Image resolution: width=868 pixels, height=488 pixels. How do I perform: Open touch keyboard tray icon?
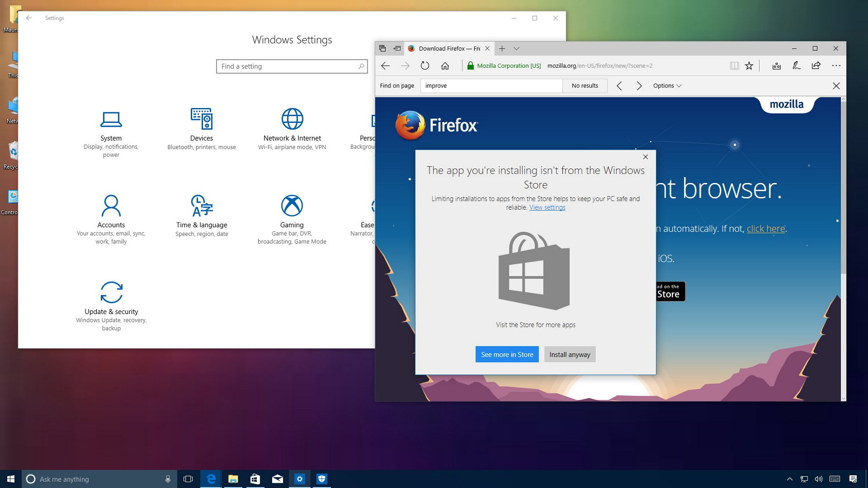(x=835, y=479)
